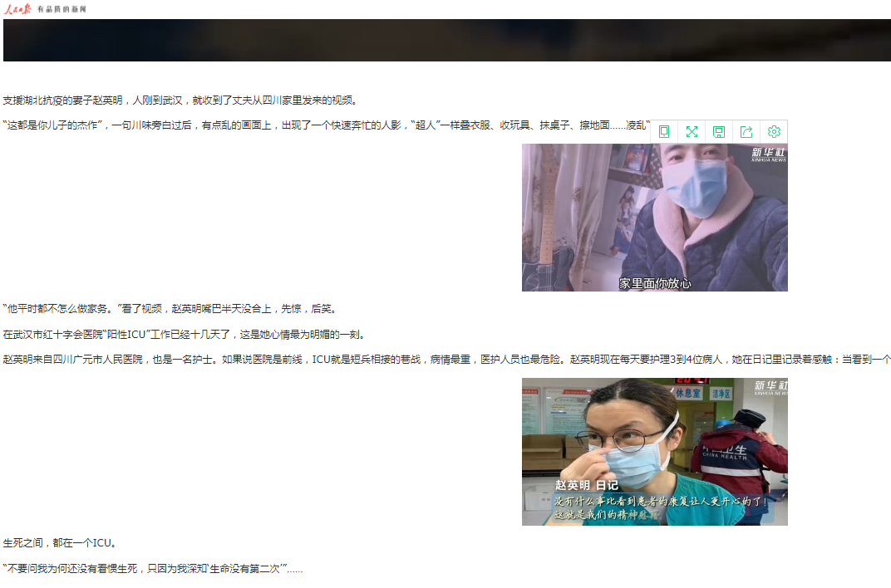Click the line starting 不要问我为何还没有看惯生死

(153, 569)
